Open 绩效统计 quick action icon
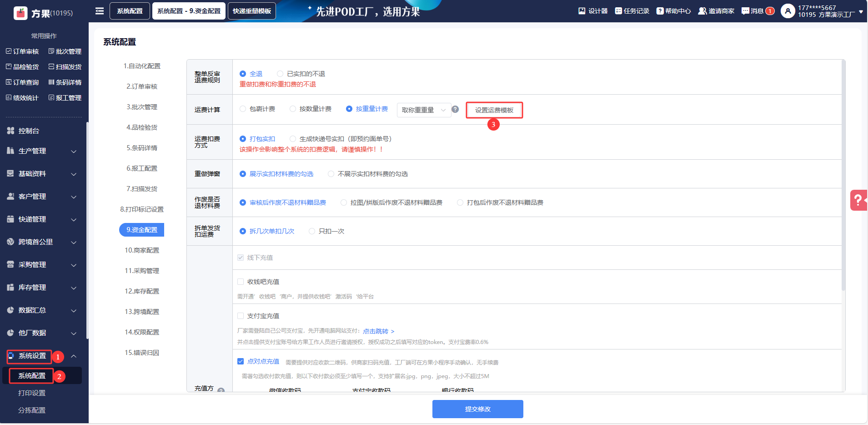This screenshot has width=868, height=425. (9, 98)
